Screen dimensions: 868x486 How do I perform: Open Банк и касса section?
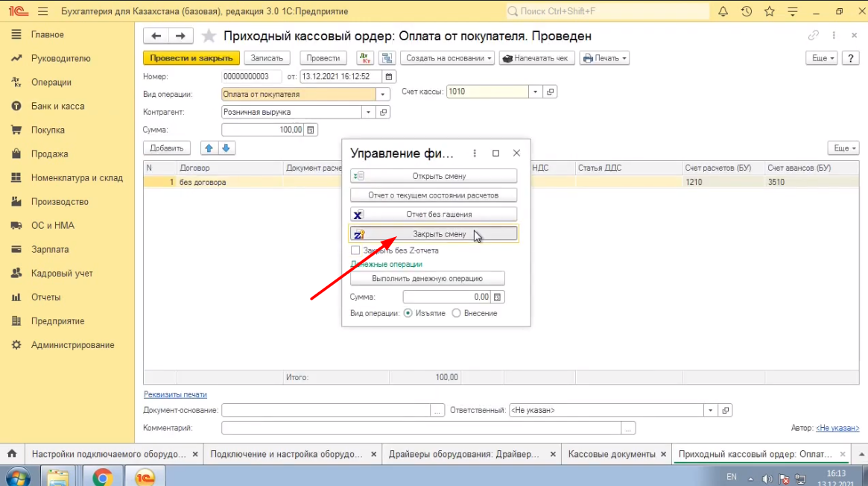coord(57,106)
